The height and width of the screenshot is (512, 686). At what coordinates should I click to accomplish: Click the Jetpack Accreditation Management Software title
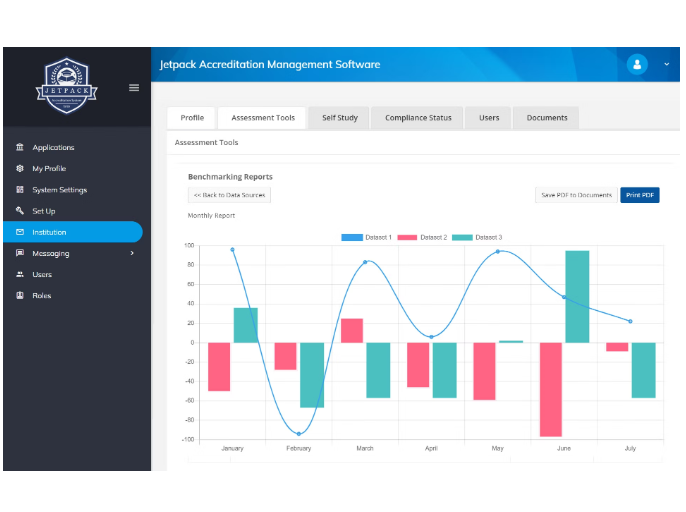[270, 64]
